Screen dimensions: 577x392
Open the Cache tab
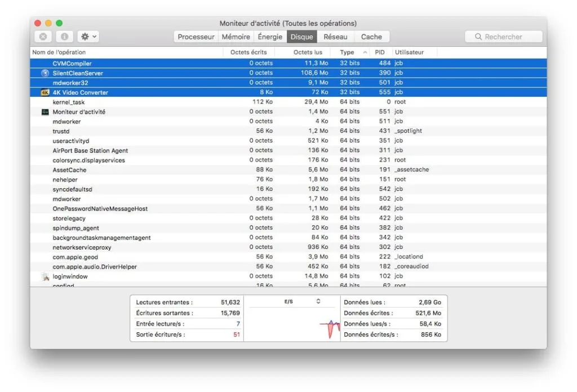[371, 37]
